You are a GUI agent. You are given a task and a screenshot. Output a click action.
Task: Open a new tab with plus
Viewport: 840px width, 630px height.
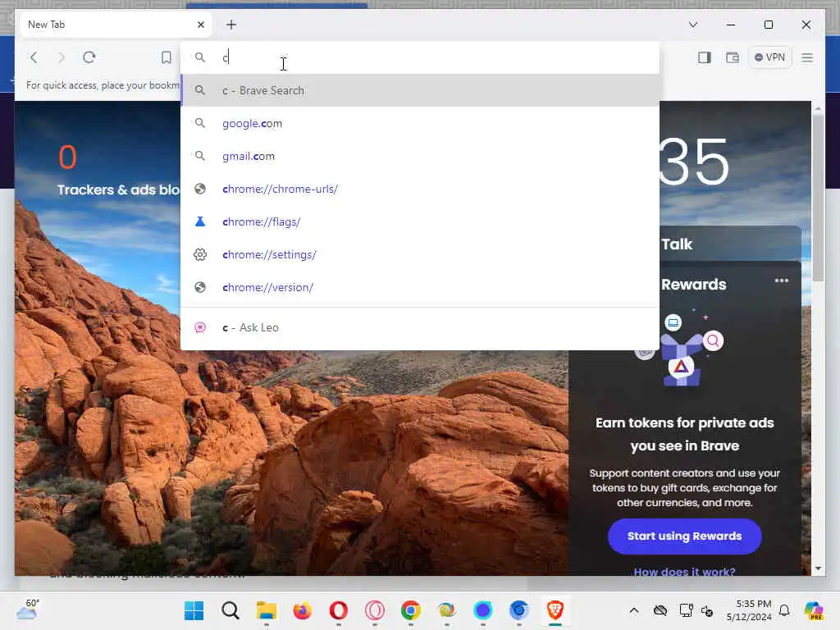click(231, 25)
